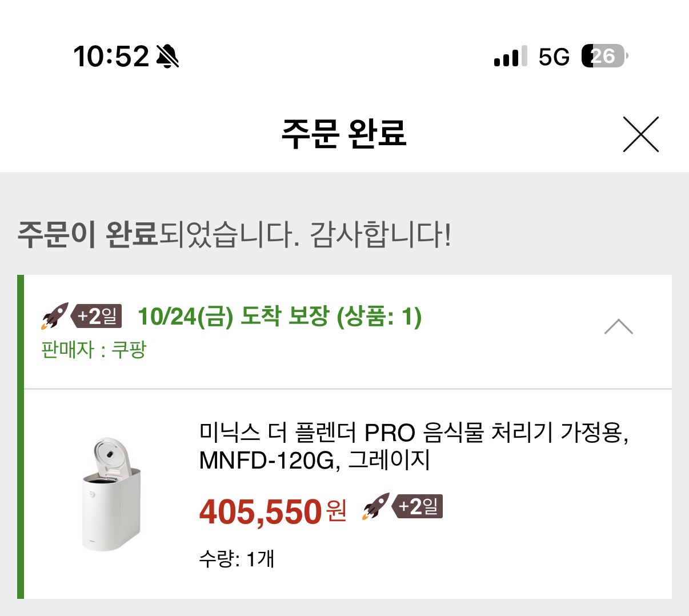Tap the rocket icon next to the price
The height and width of the screenshot is (616, 689).
(375, 507)
